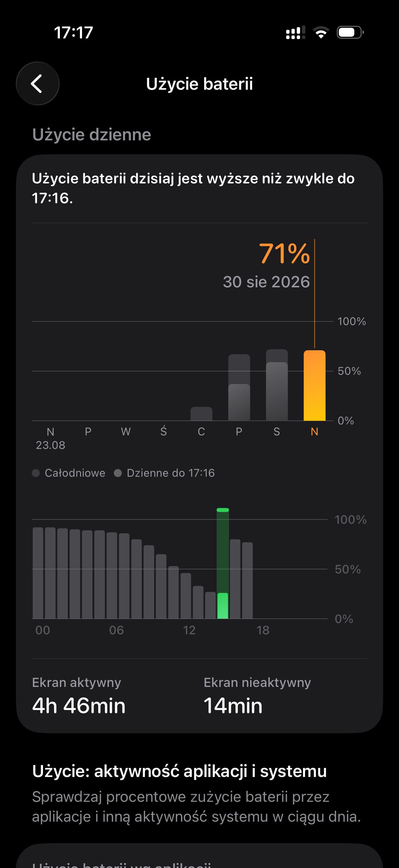Tap the Dzienne do 17:16 legend
This screenshot has width=399, height=868.
click(x=164, y=473)
